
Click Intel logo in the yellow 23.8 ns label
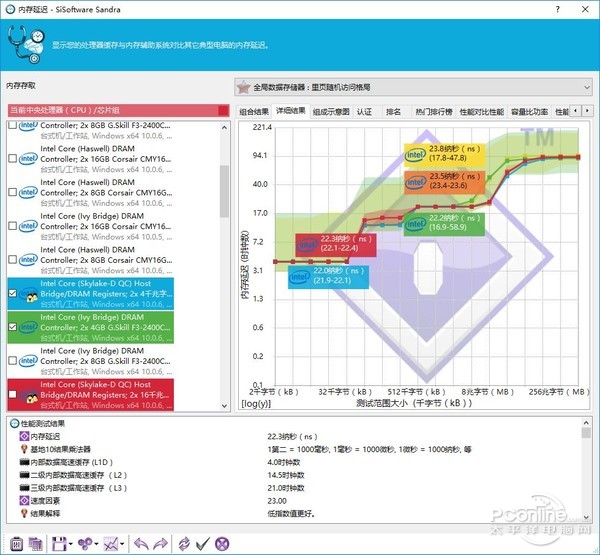pyautogui.click(x=416, y=155)
